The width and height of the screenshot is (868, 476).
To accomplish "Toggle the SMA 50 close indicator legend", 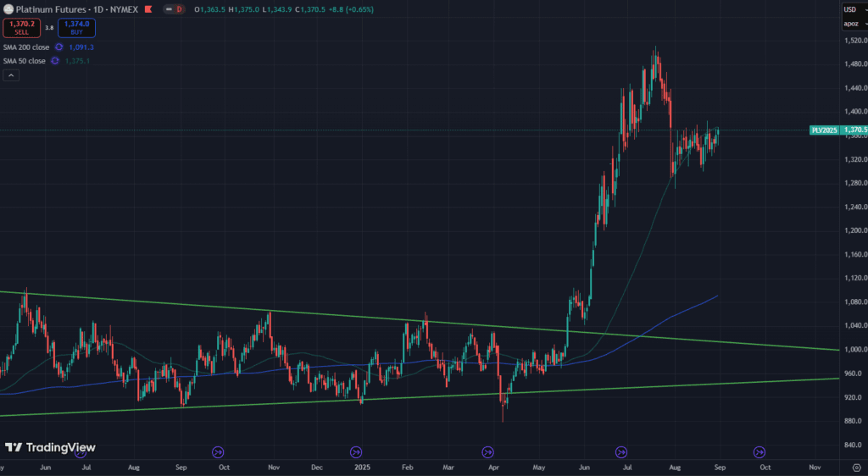I will [x=24, y=61].
